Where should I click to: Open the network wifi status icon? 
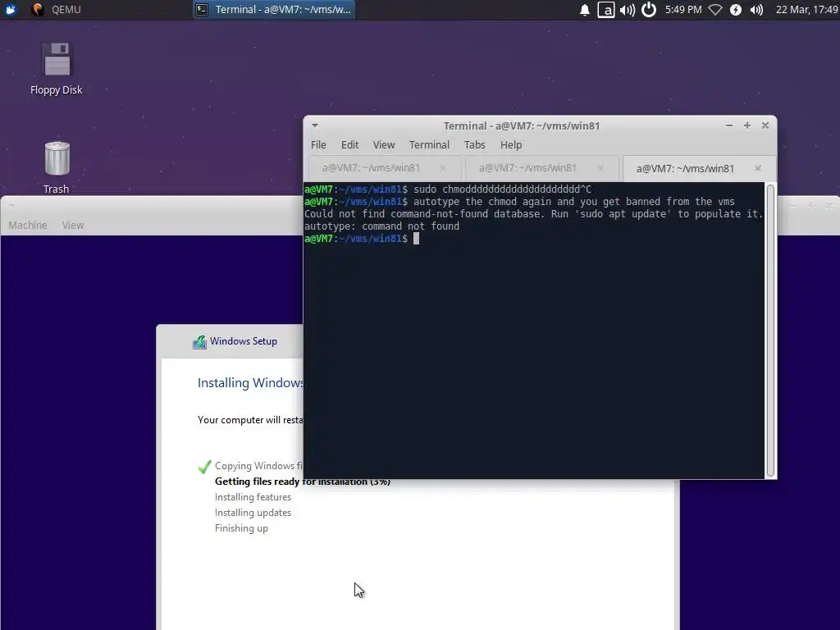point(715,10)
